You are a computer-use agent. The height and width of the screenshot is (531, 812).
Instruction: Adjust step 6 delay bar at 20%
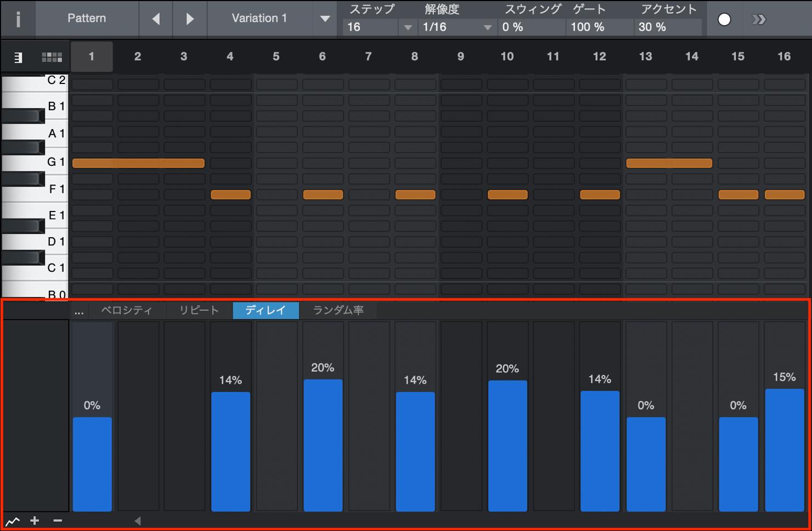[x=323, y=445]
